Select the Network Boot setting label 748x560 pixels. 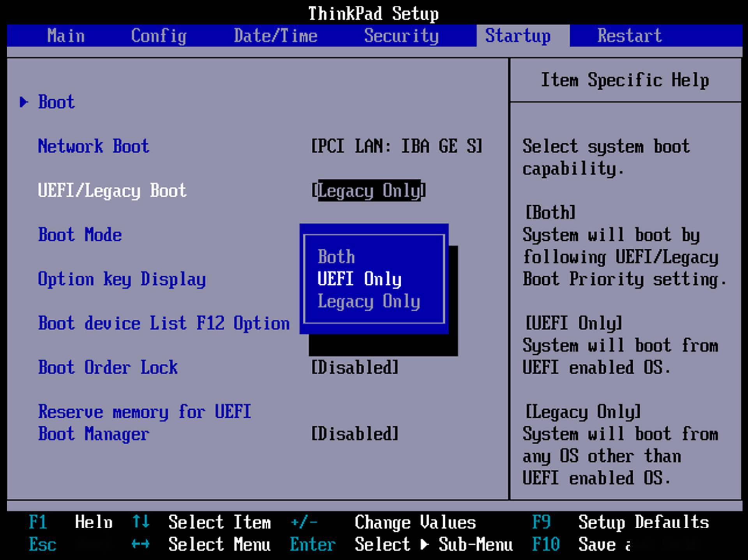pos(93,146)
